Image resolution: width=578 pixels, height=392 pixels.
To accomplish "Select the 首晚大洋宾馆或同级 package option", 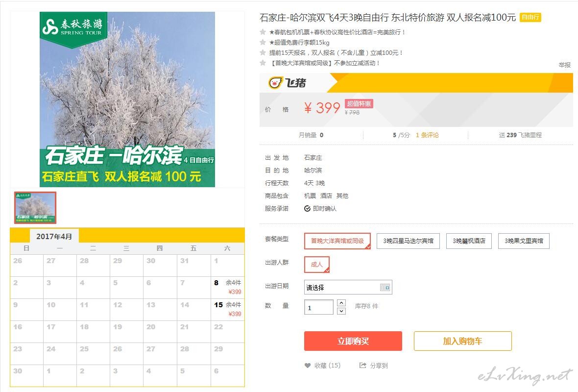I will coord(337,241).
